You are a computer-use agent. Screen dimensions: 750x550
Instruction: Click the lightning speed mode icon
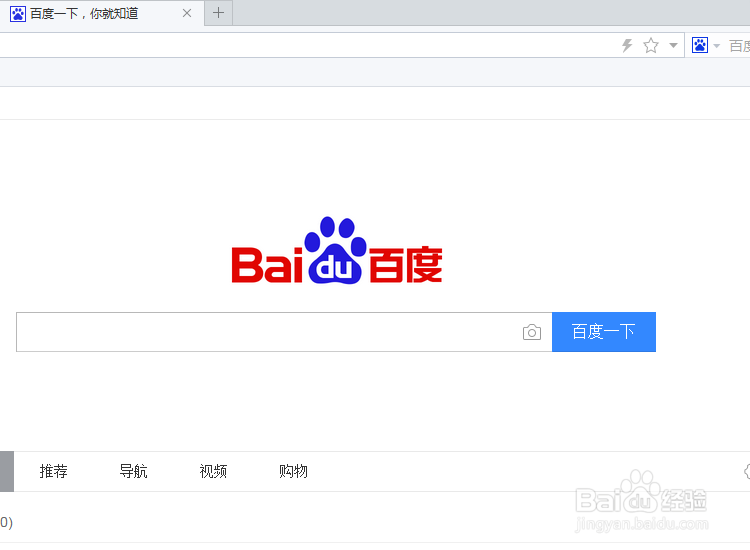click(627, 46)
